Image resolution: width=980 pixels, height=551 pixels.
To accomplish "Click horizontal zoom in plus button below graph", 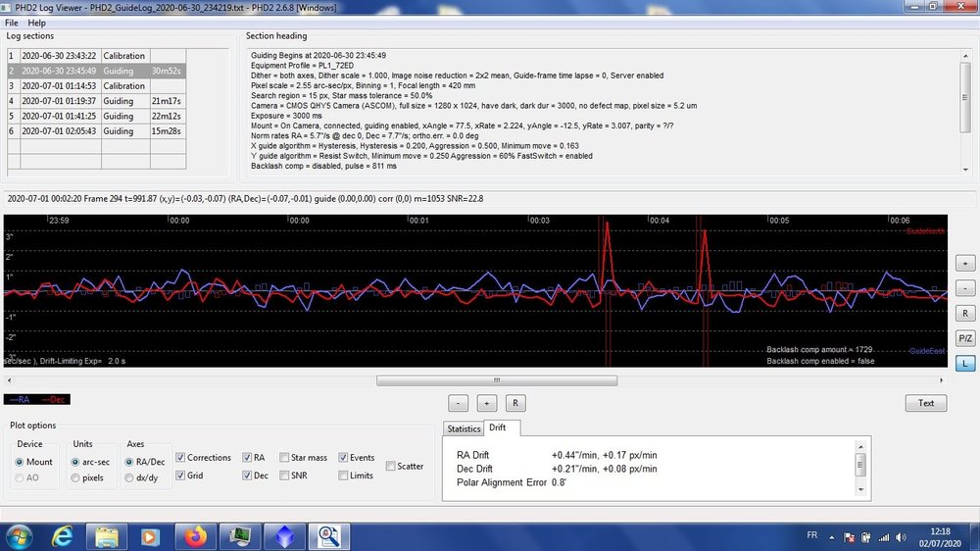I will click(487, 403).
